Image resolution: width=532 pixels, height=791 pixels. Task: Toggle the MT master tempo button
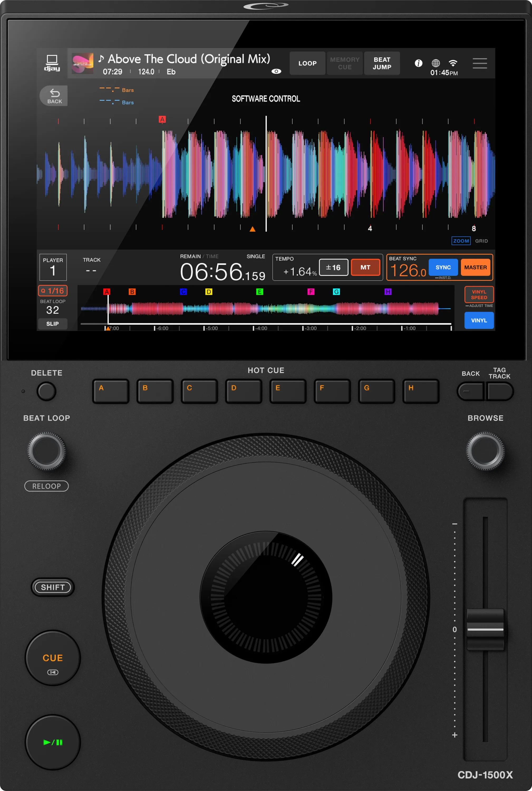365,267
